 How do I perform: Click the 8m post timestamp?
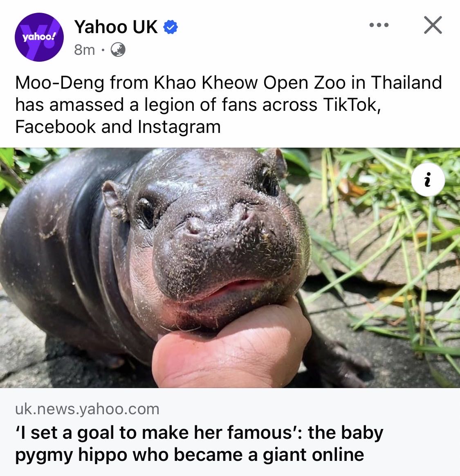84,50
